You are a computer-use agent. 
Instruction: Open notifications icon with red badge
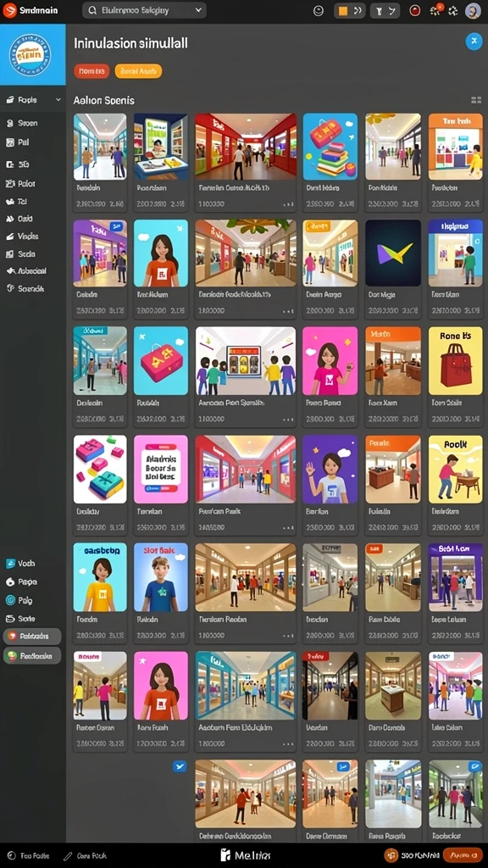tap(435, 10)
